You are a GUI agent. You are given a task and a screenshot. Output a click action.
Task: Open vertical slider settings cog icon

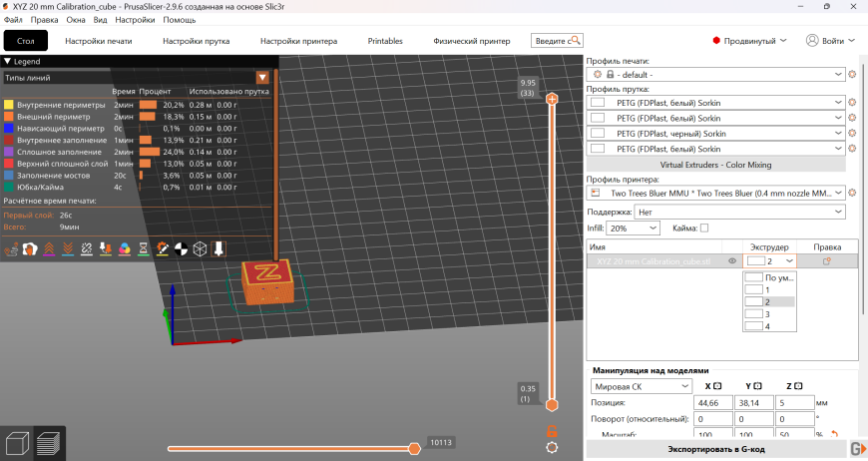coord(552,448)
